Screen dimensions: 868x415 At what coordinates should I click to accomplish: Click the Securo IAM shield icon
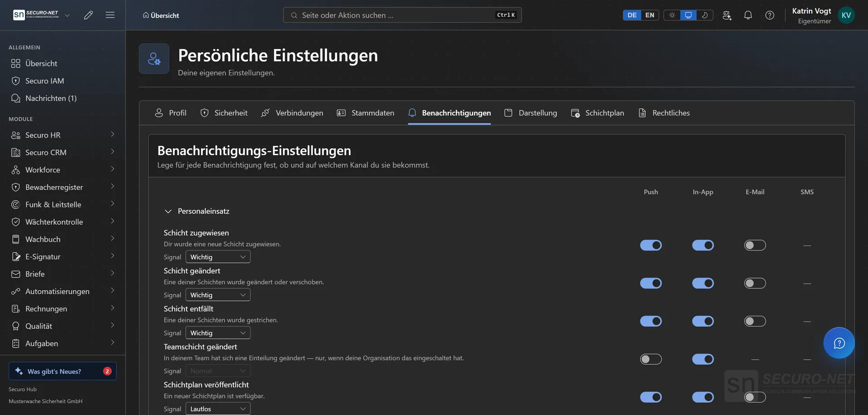click(x=16, y=81)
